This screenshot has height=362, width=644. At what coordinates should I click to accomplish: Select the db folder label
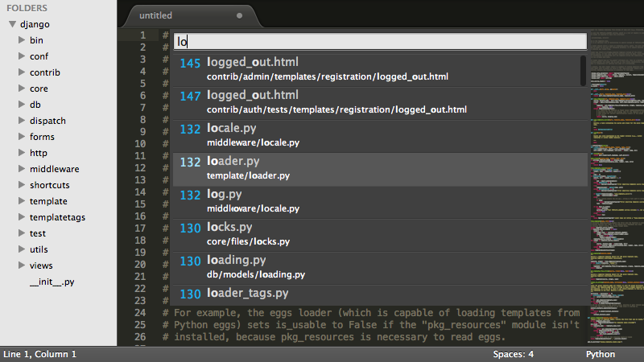35,105
